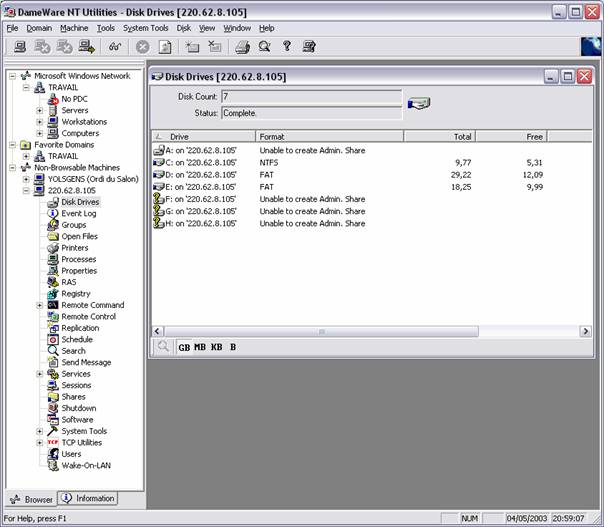Expand the Servers node
This screenshot has height=527, width=604.
(40, 111)
